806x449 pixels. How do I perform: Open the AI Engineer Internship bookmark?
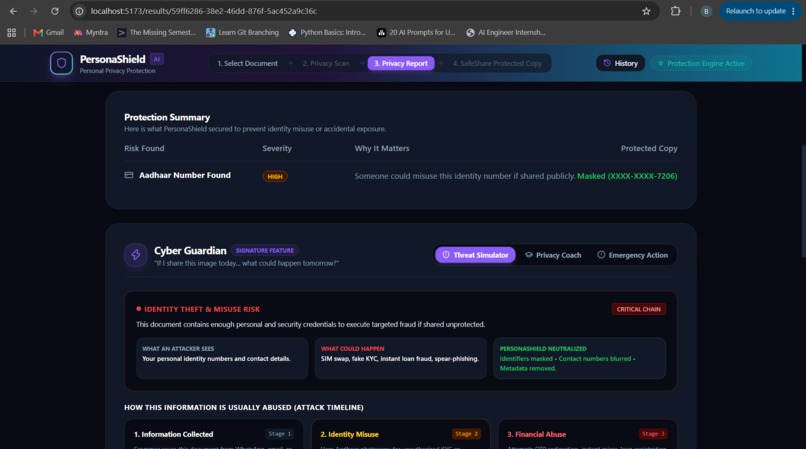506,32
